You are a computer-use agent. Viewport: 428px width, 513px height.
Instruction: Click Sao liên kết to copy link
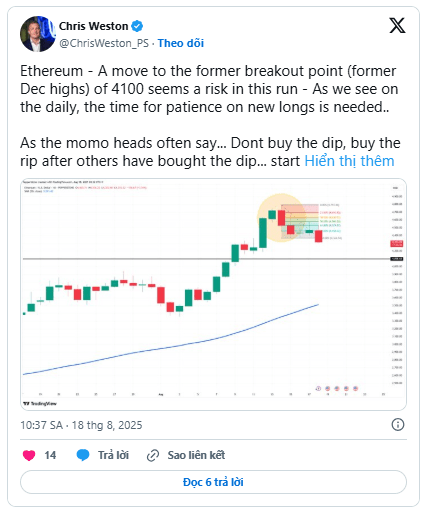[196, 455]
